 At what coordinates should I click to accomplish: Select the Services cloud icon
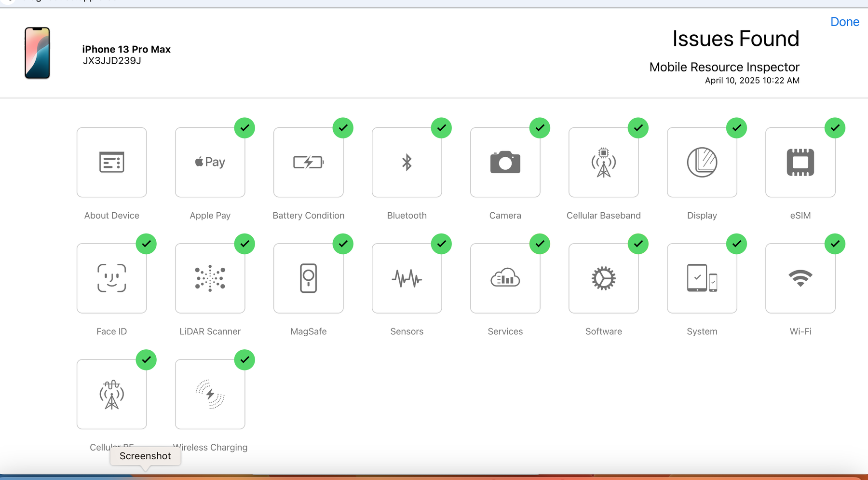tap(505, 278)
